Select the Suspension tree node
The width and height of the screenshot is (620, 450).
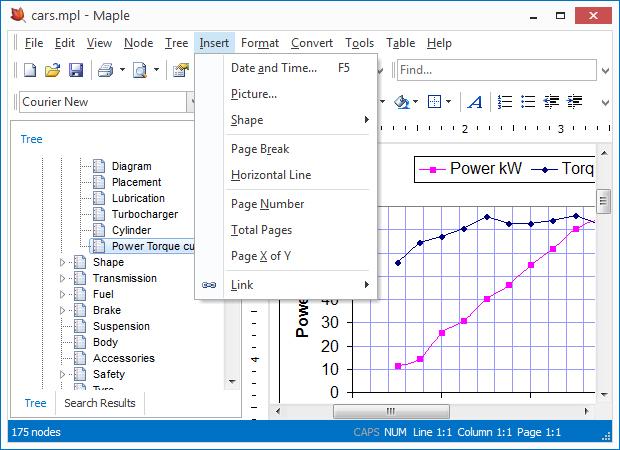click(x=121, y=326)
